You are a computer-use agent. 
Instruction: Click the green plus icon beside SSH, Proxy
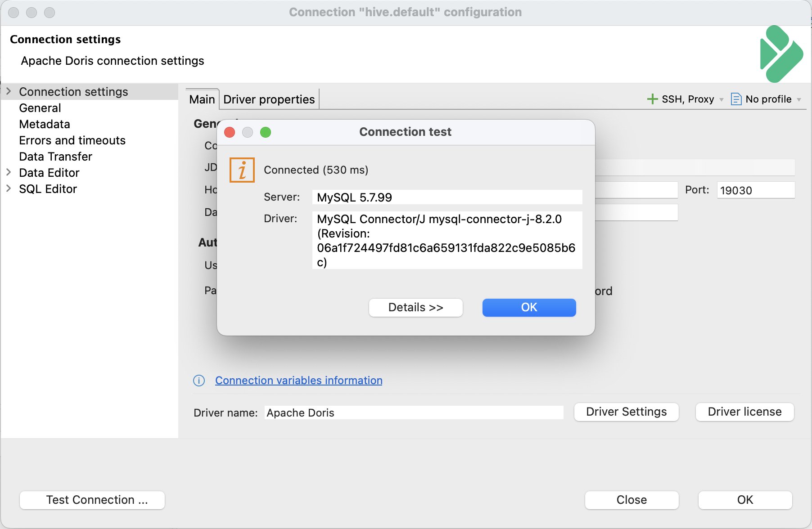coord(652,99)
